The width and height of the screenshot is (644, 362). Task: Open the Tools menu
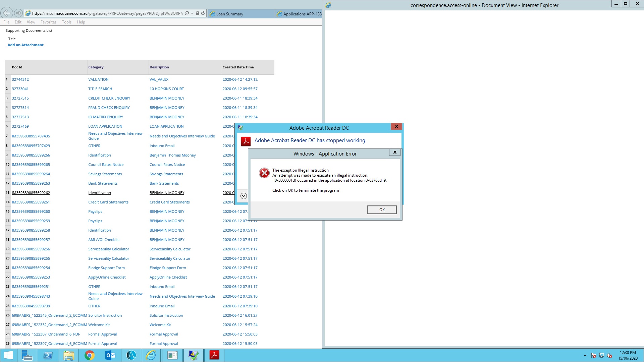coord(66,22)
